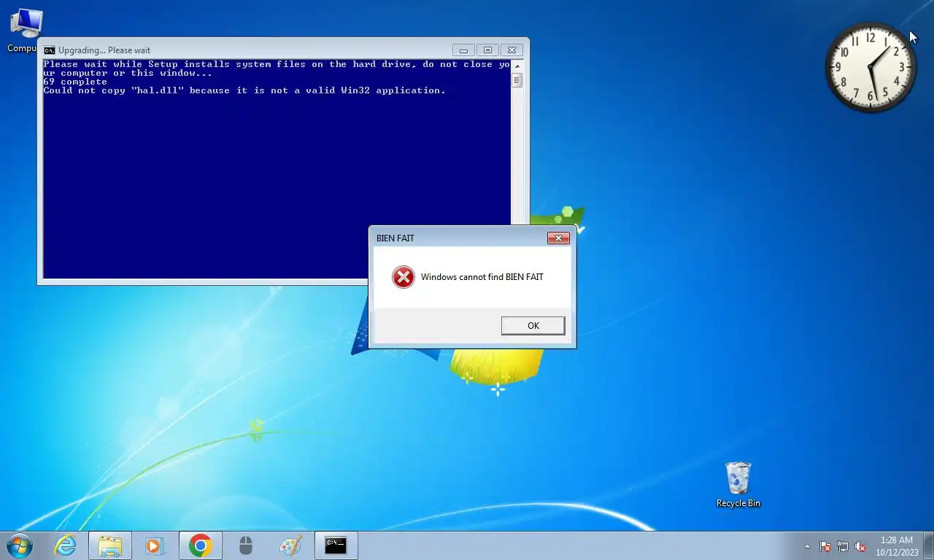Click the red error icon in dialog
This screenshot has width=934, height=560.
(403, 277)
